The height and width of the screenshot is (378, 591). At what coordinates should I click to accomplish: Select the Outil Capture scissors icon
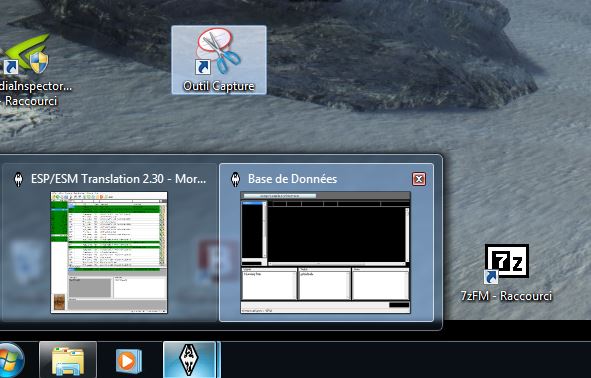click(x=218, y=51)
